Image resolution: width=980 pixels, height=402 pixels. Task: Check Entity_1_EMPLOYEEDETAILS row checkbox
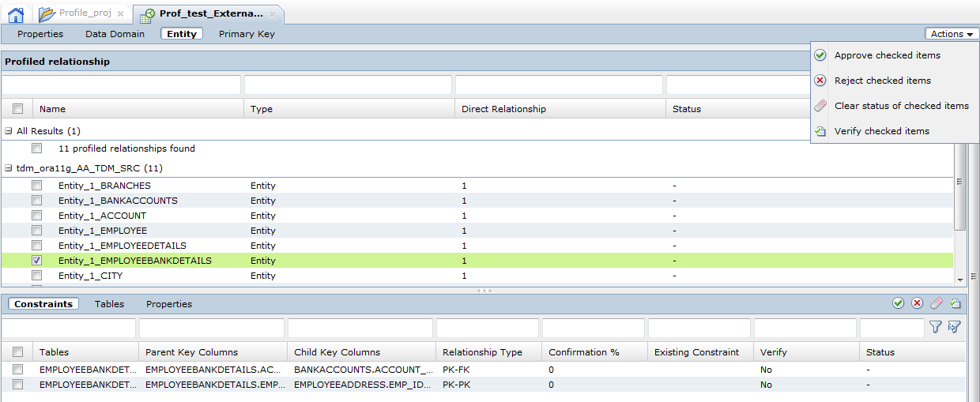(x=37, y=246)
